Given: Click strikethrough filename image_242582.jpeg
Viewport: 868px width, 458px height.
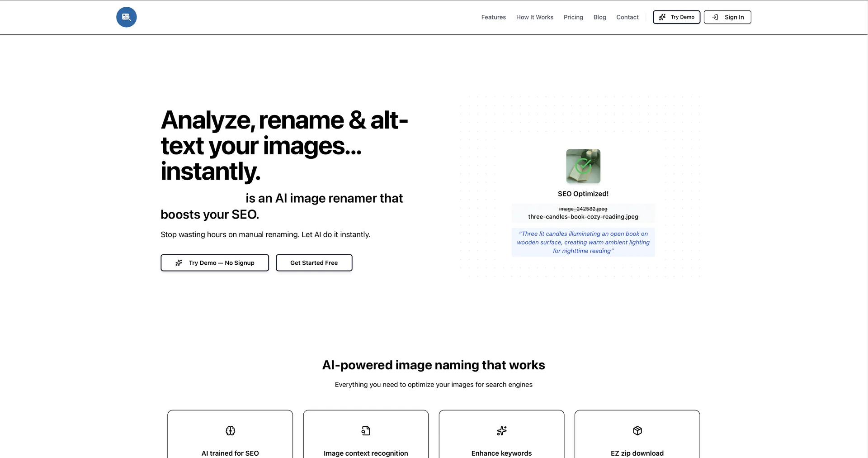Looking at the screenshot, I should [x=583, y=209].
